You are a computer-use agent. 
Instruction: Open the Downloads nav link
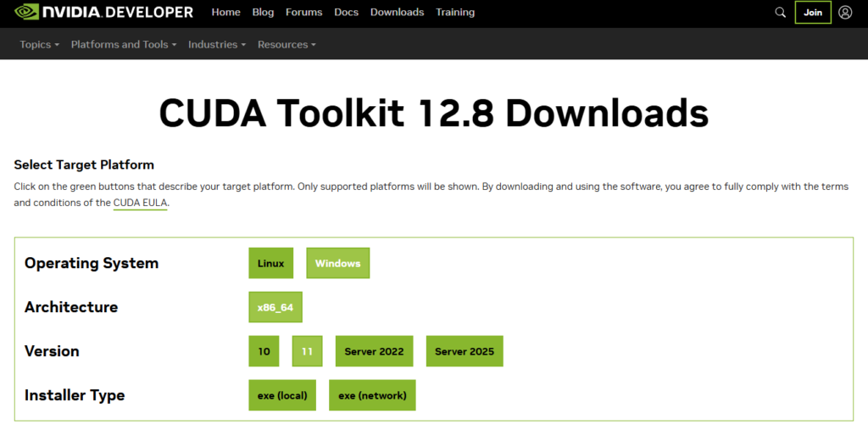397,13
